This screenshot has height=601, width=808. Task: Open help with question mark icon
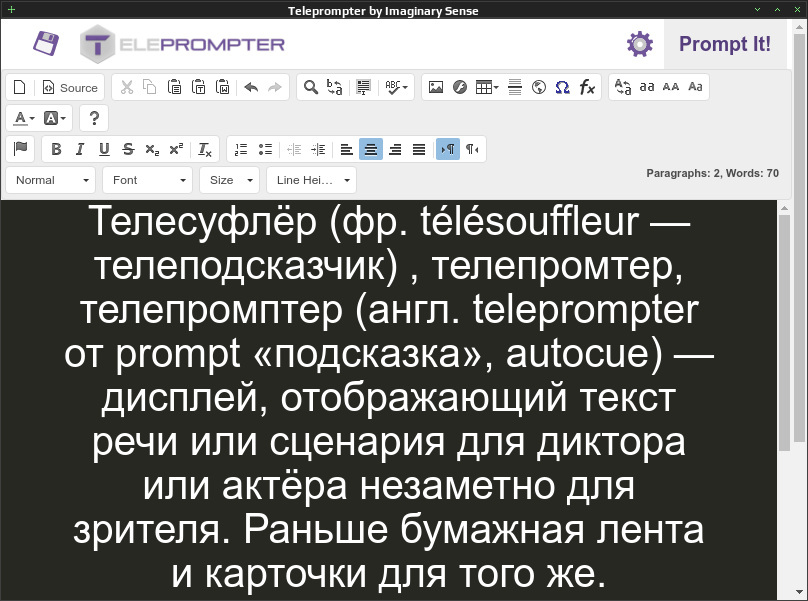[94, 118]
